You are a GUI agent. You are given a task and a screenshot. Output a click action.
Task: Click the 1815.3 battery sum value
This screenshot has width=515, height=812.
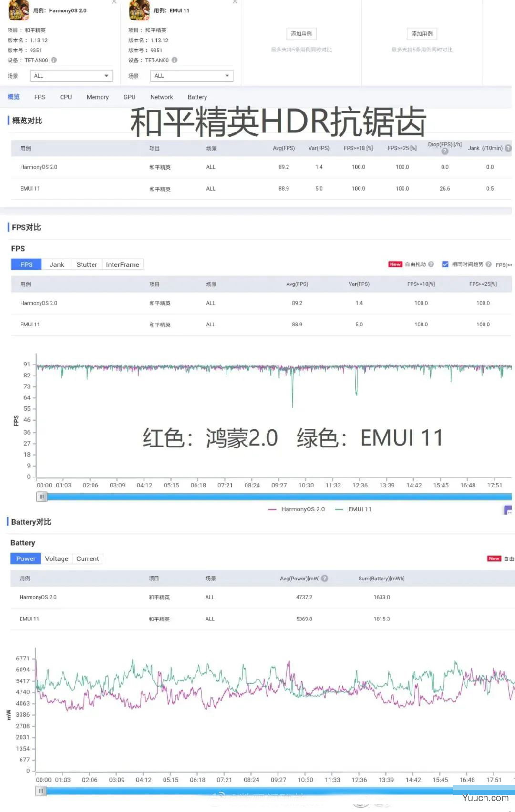click(381, 619)
